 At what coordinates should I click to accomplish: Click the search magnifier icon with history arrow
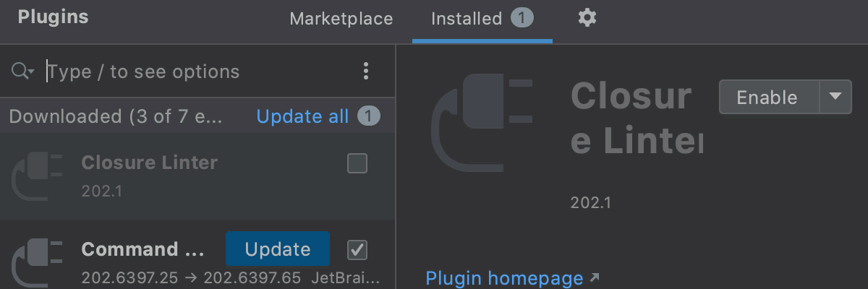click(23, 71)
